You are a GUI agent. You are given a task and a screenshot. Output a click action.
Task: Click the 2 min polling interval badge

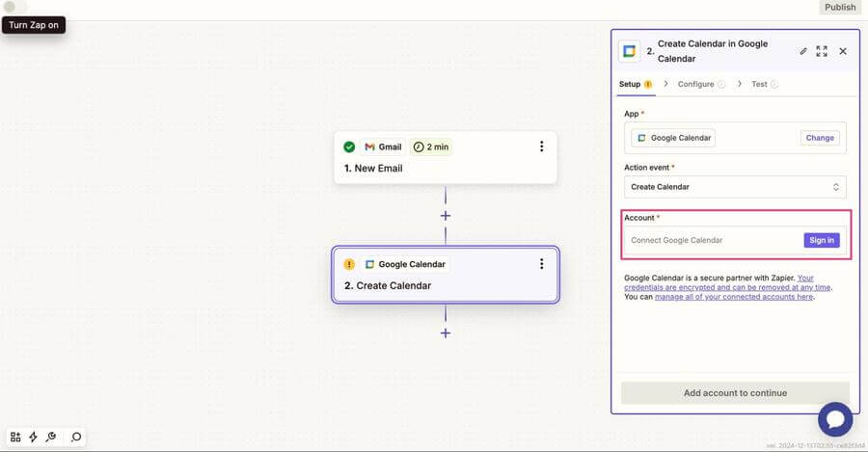pos(431,147)
